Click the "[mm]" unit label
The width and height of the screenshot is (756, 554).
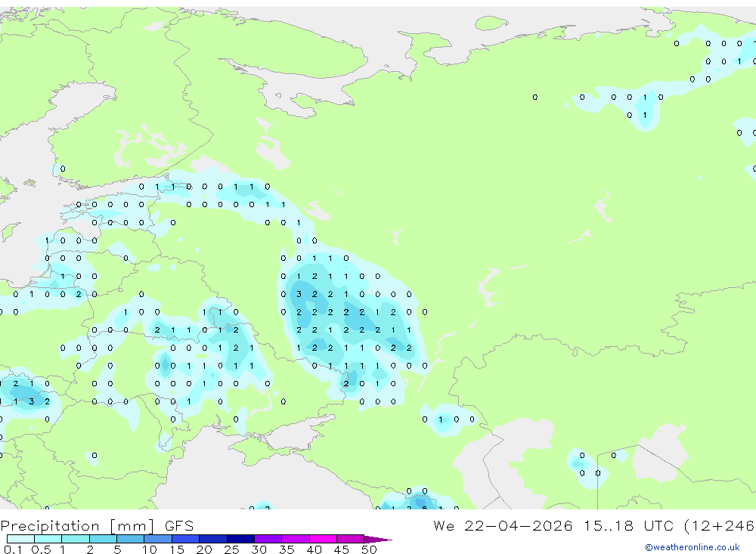tap(132, 526)
